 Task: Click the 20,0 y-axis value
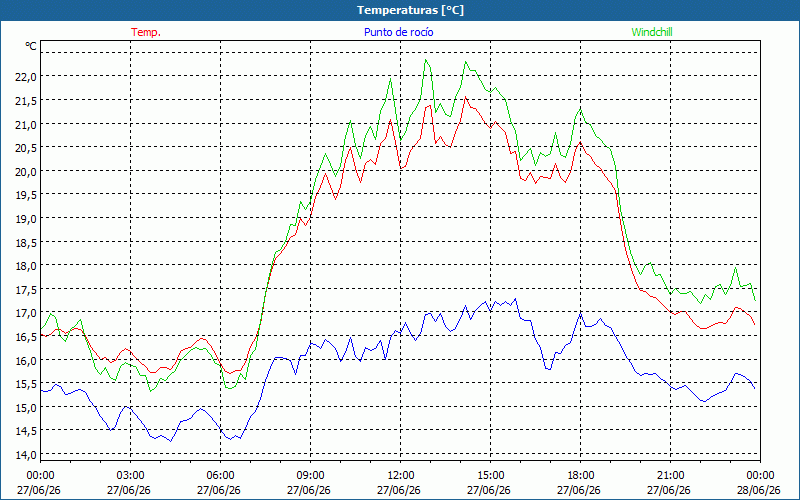pyautogui.click(x=26, y=171)
